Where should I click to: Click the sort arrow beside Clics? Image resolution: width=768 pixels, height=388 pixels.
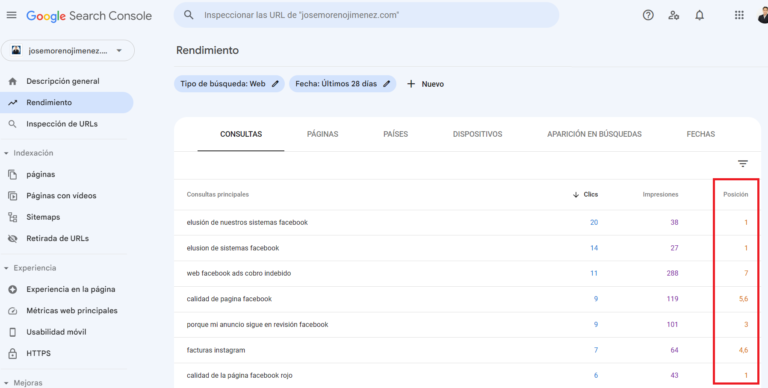pyautogui.click(x=576, y=194)
